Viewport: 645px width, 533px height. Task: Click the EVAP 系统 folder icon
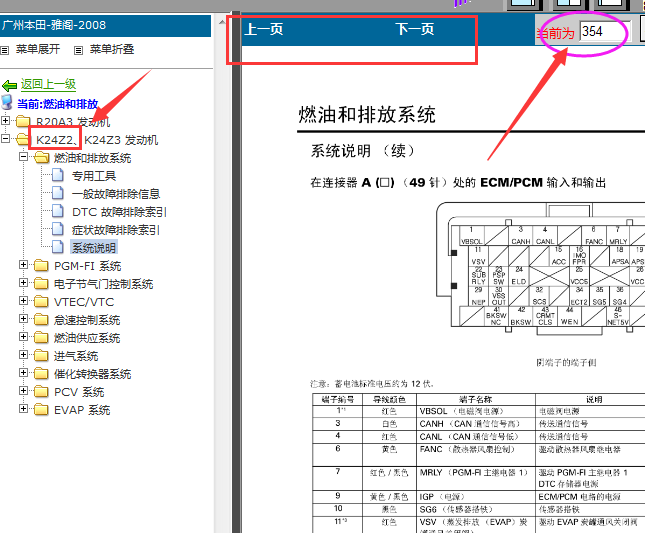41,409
